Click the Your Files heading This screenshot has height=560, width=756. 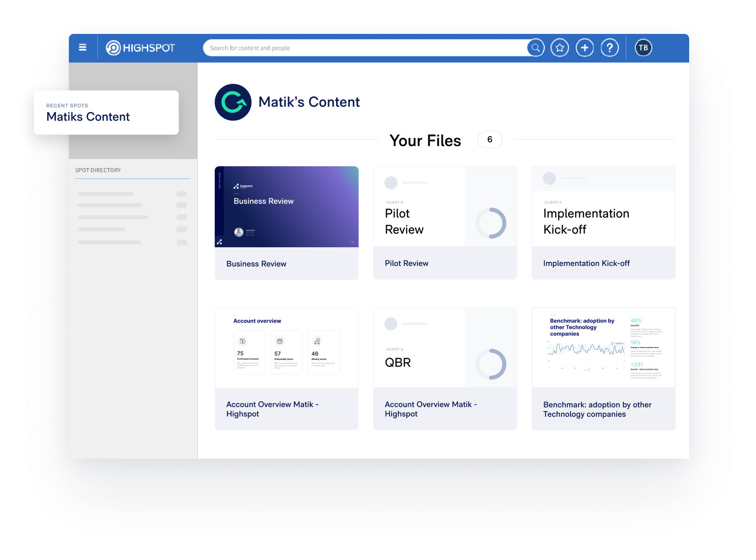[426, 140]
